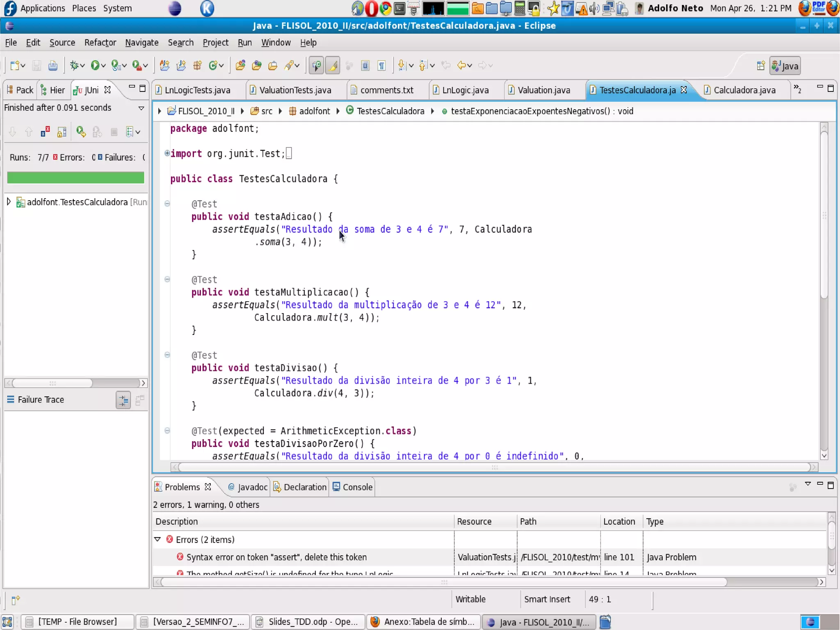840x630 pixels.
Task: Click the New Java Package icon
Action: pyautogui.click(x=197, y=65)
